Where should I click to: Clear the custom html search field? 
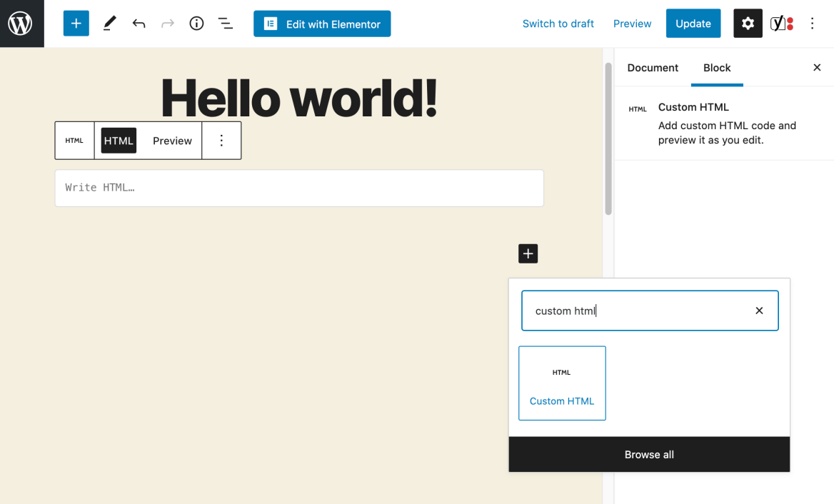[x=759, y=311]
